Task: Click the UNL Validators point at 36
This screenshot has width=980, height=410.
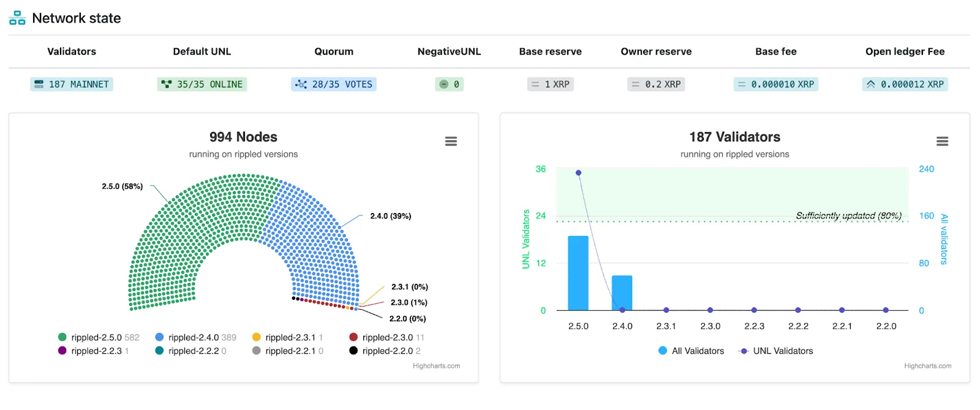Action: pos(578,173)
